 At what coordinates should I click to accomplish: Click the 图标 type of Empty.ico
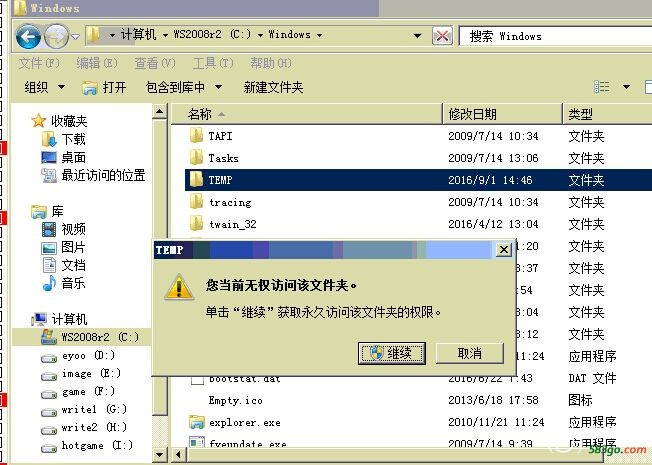pos(580,400)
